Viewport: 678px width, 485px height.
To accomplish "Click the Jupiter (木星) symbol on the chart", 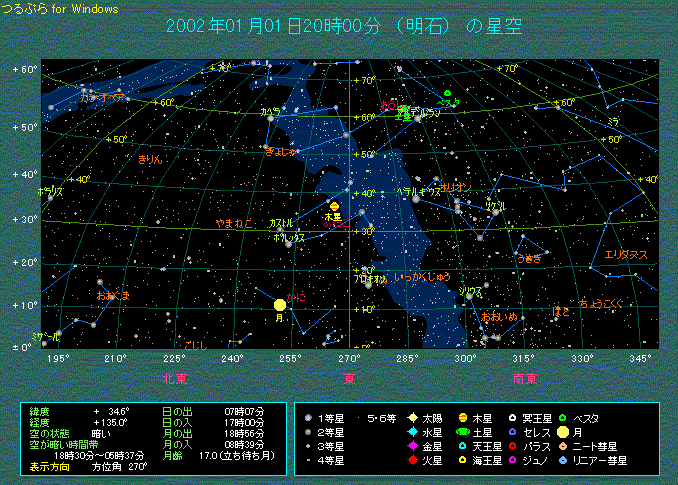I will click(334, 206).
